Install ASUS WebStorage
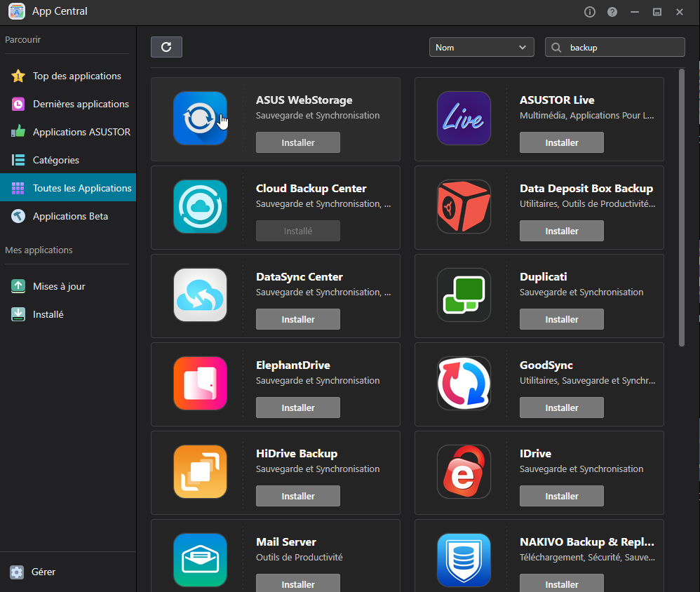The width and height of the screenshot is (700, 592). tap(298, 142)
